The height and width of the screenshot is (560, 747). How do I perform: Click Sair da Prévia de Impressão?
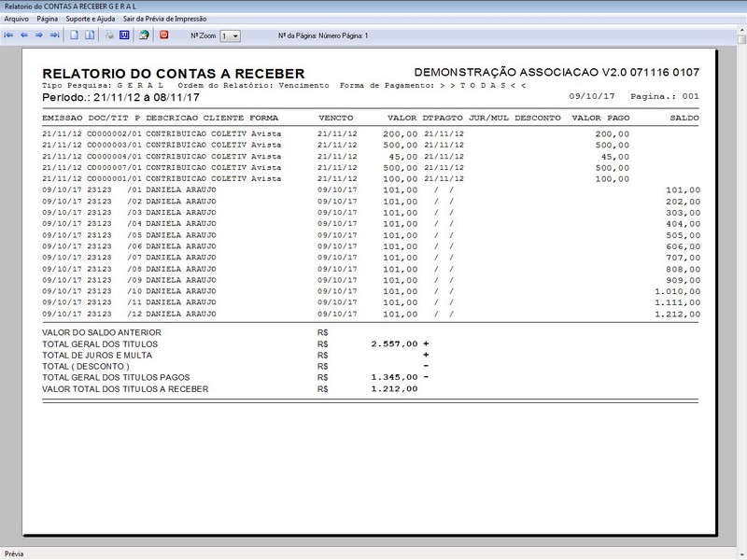click(165, 19)
